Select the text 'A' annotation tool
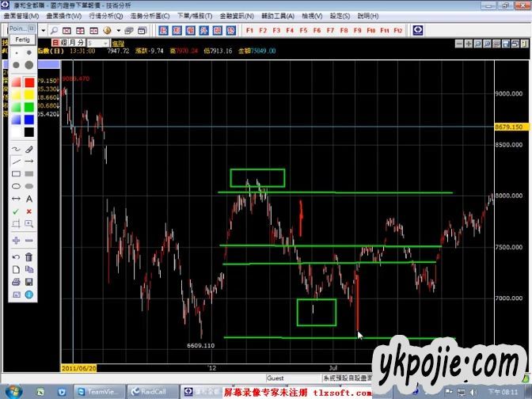 tap(29, 199)
